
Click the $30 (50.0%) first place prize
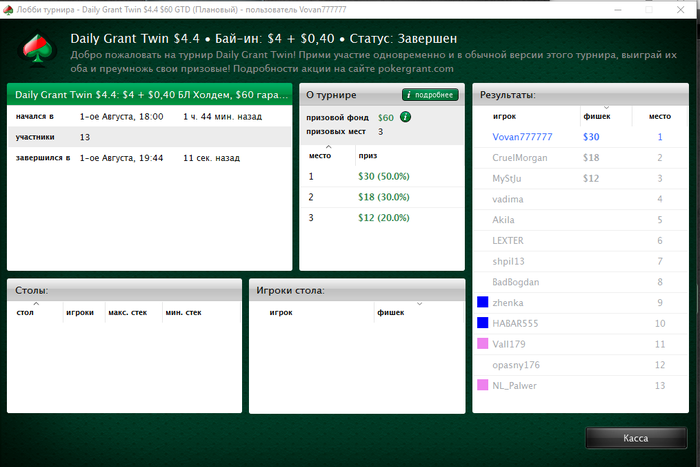tap(383, 176)
